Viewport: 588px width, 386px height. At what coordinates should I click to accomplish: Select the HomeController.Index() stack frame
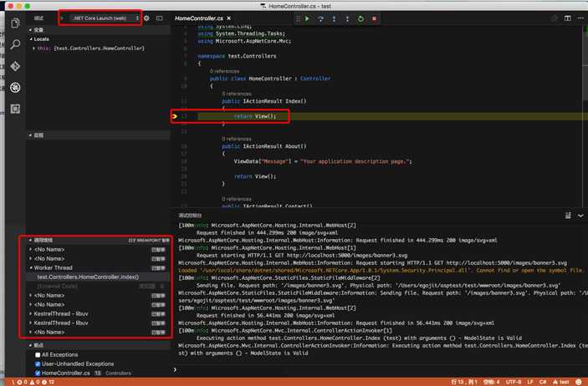88,277
